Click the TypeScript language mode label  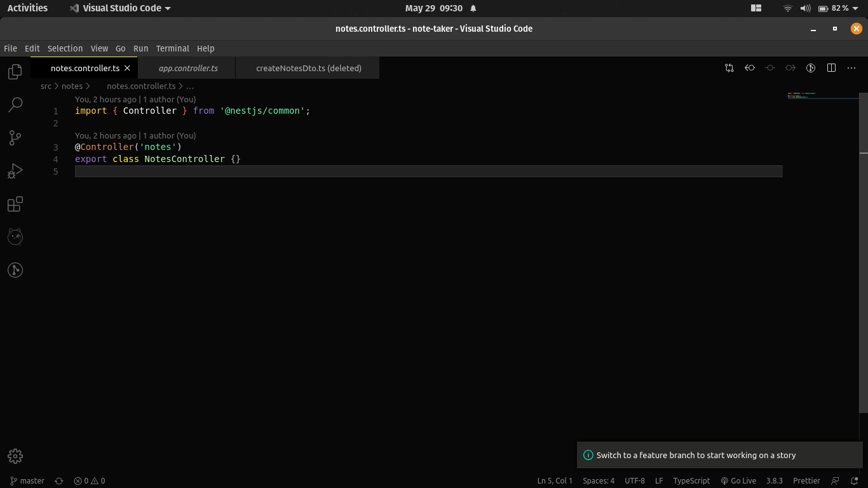691,480
